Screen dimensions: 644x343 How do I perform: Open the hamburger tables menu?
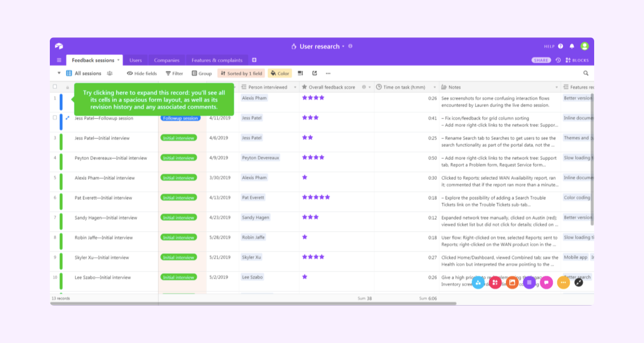(x=59, y=60)
